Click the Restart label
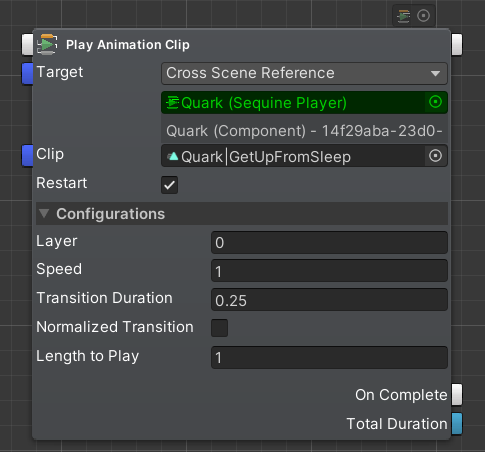The image size is (485, 452). coord(62,183)
